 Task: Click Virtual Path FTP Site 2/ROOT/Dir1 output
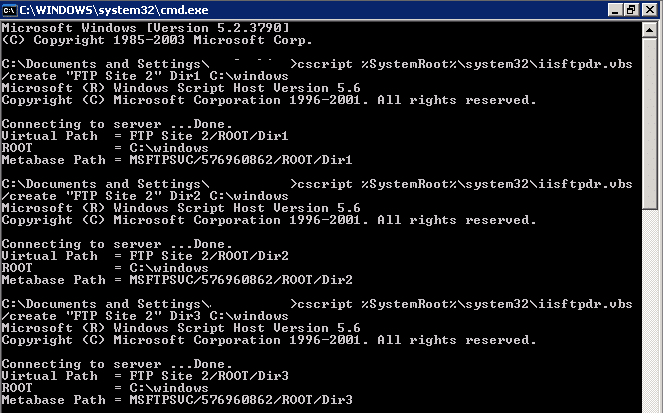pos(145,136)
